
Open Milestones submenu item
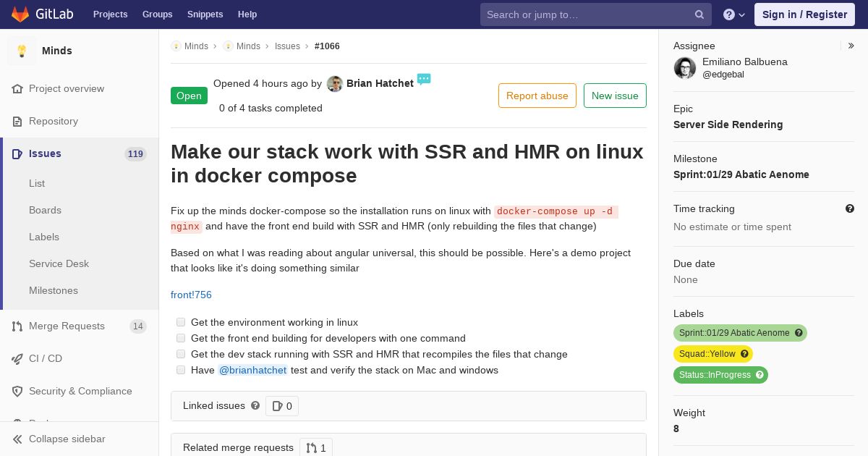click(54, 290)
